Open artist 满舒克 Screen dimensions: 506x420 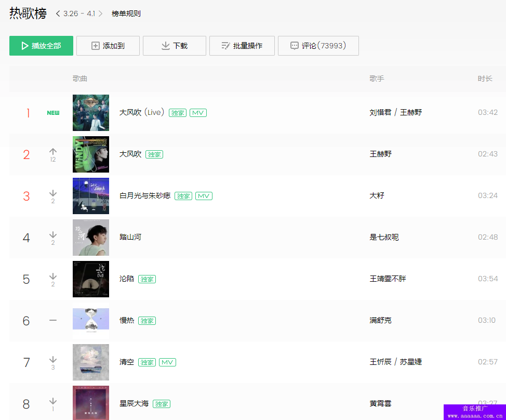(x=380, y=321)
